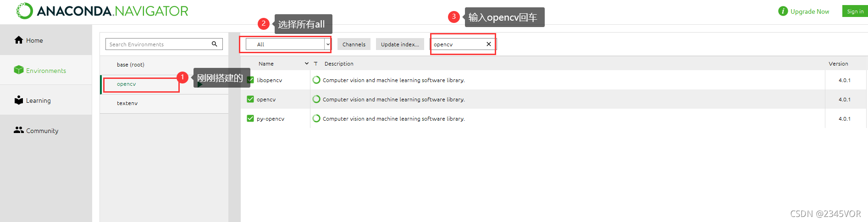Open the Home tab
Image resolution: width=868 pixels, height=222 pixels.
46,40
